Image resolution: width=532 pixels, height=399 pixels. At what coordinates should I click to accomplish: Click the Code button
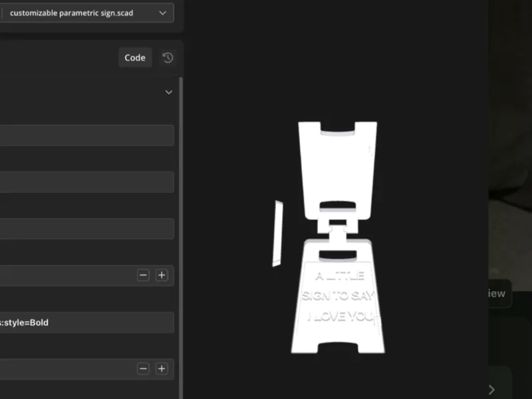[x=135, y=58]
